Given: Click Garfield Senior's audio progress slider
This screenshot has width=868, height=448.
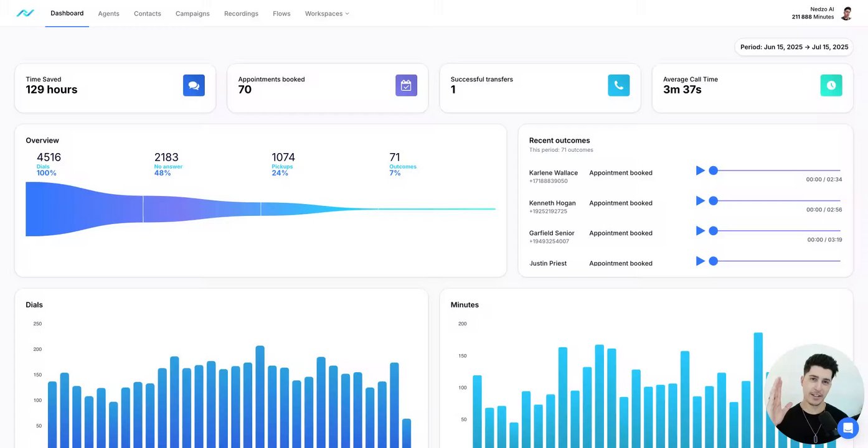Looking at the screenshot, I should tap(775, 231).
